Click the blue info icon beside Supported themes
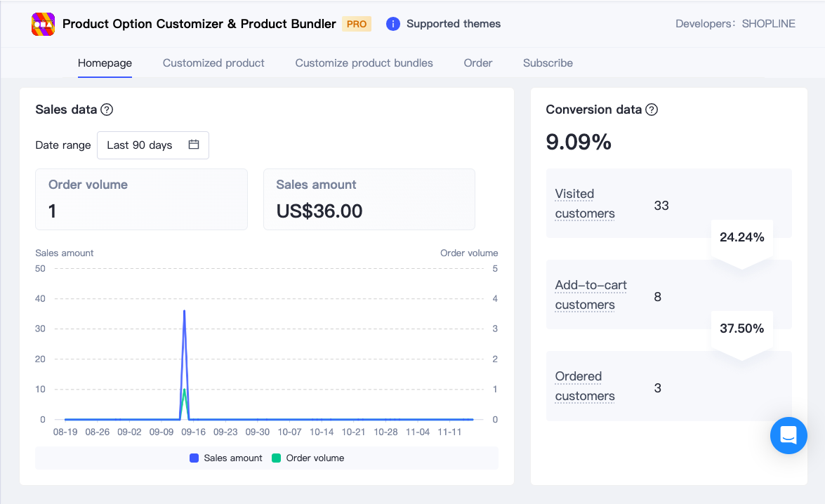Viewport: 825px width, 504px height. (x=393, y=23)
